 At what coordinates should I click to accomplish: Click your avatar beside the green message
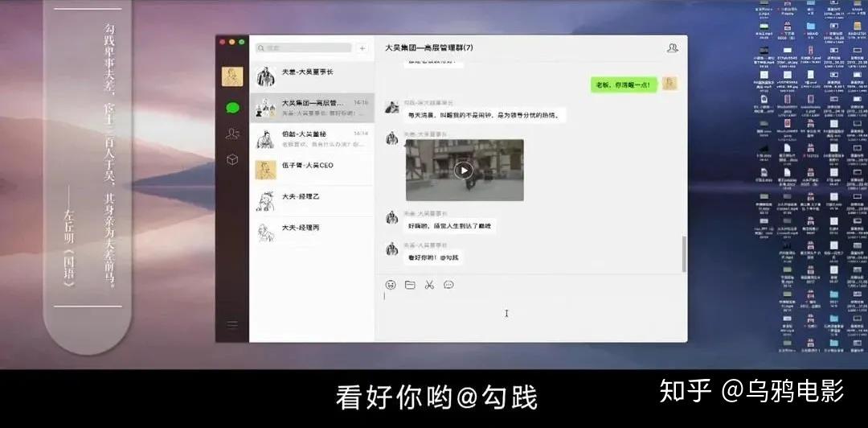click(x=669, y=84)
